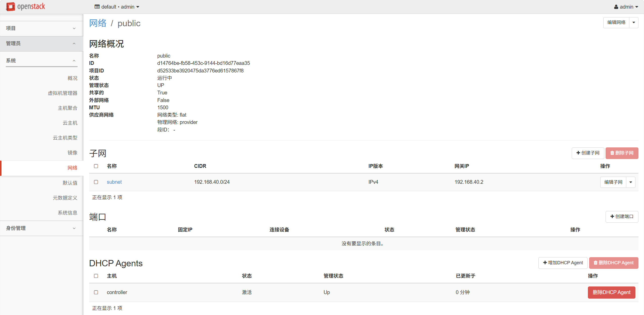Open 概况 in the sidebar
The height and width of the screenshot is (315, 644).
73,78
